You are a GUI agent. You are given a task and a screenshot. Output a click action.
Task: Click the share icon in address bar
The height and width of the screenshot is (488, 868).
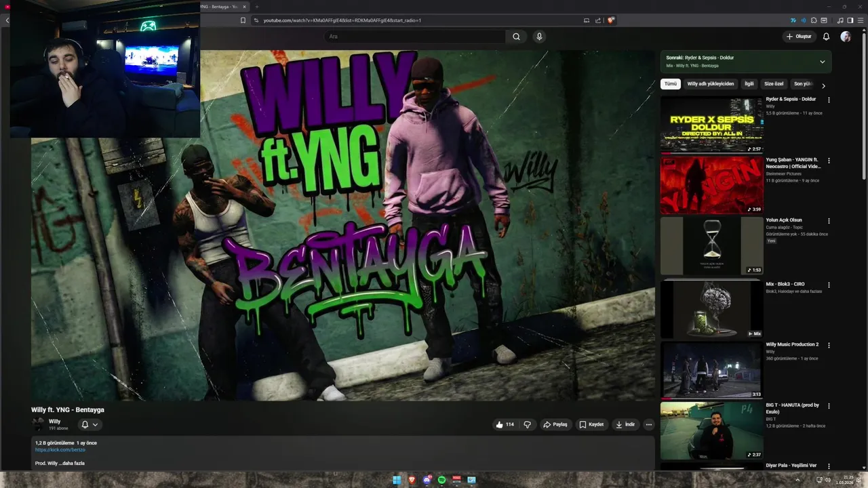tap(598, 20)
